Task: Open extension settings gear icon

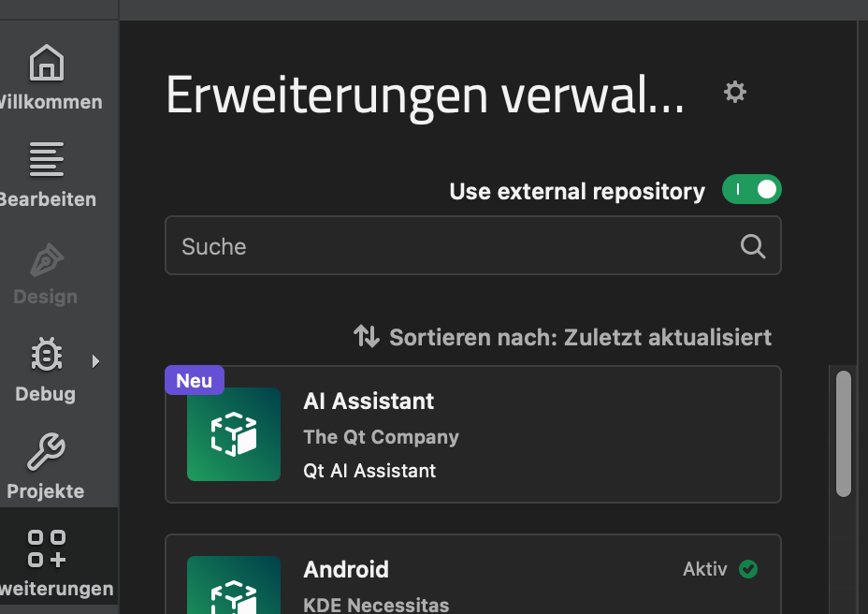Action: [735, 92]
